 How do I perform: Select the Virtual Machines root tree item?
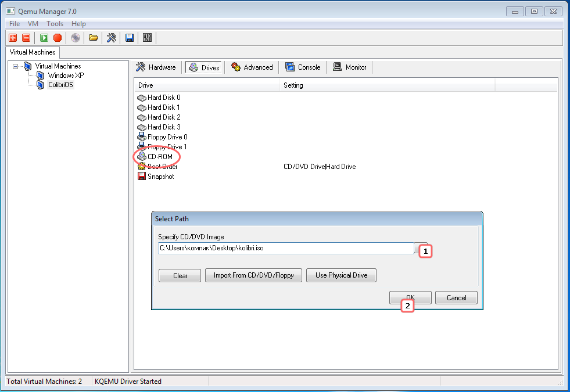(x=58, y=66)
